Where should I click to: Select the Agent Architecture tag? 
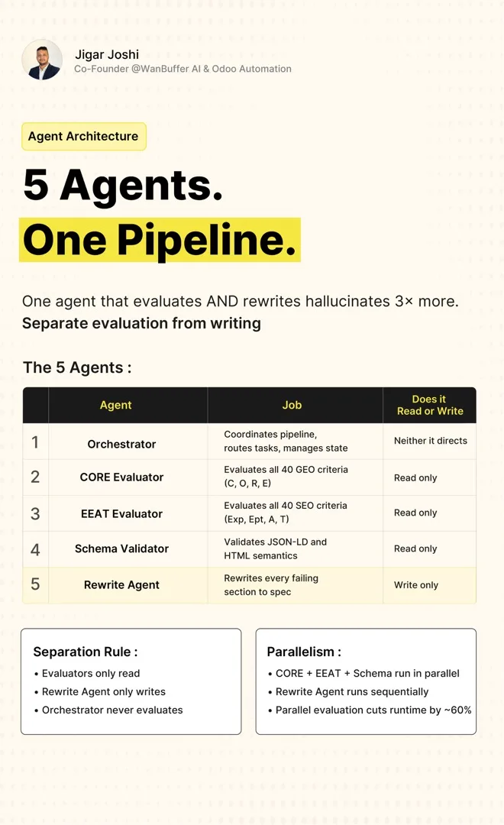pyautogui.click(x=84, y=136)
